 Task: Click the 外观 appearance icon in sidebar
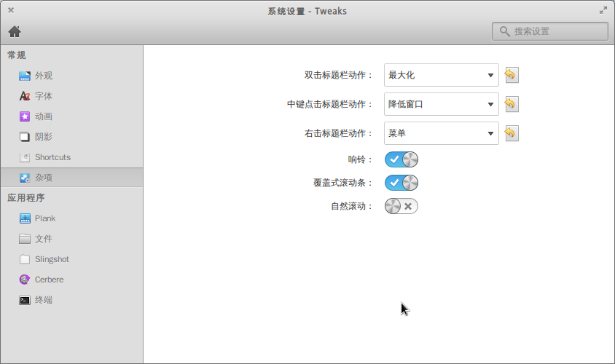click(25, 76)
